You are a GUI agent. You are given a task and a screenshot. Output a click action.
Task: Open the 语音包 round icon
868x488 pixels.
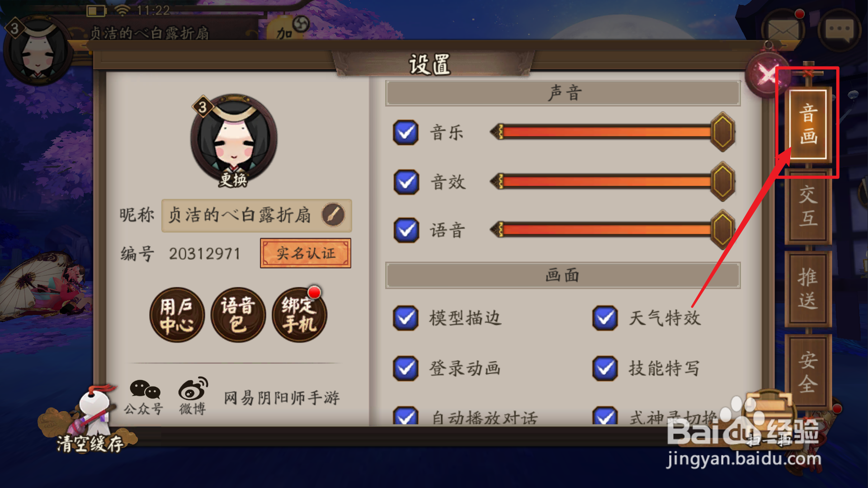[238, 315]
